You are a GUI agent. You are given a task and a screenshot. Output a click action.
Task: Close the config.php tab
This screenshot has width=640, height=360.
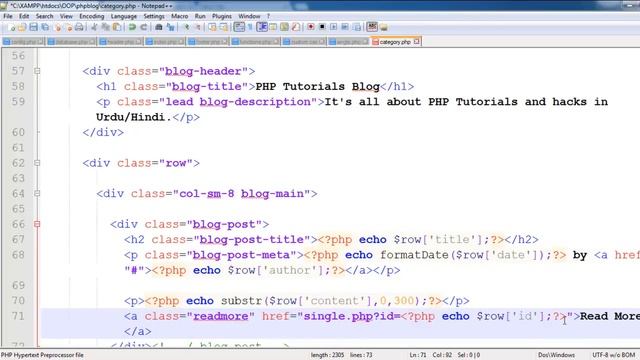(x=40, y=42)
